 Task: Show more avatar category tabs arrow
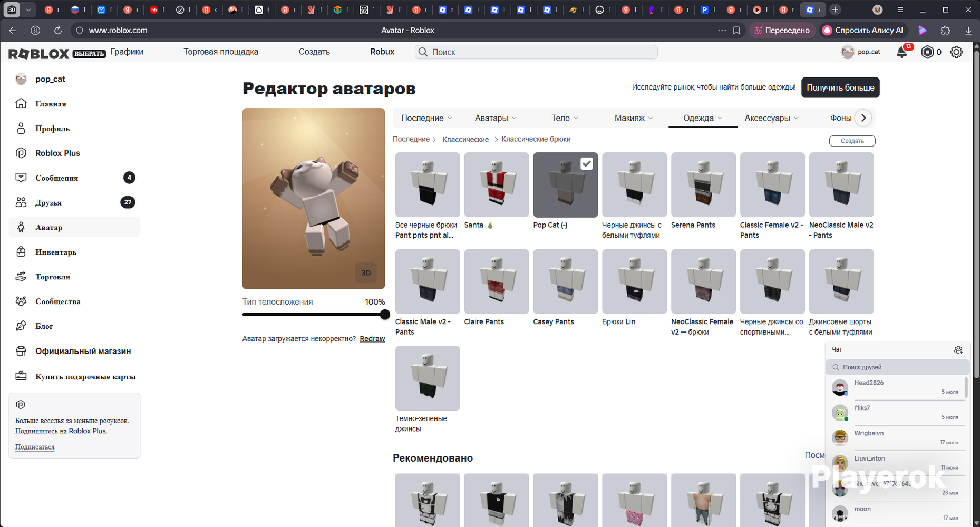click(863, 118)
